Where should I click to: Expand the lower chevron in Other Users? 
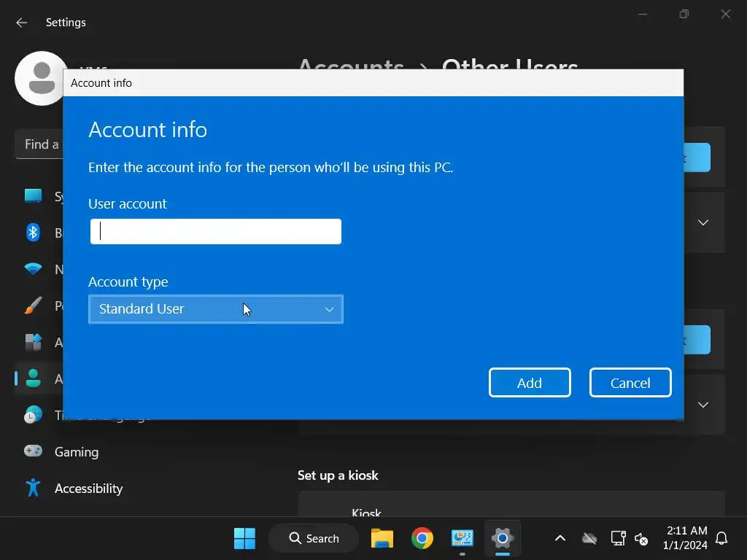pos(703,405)
